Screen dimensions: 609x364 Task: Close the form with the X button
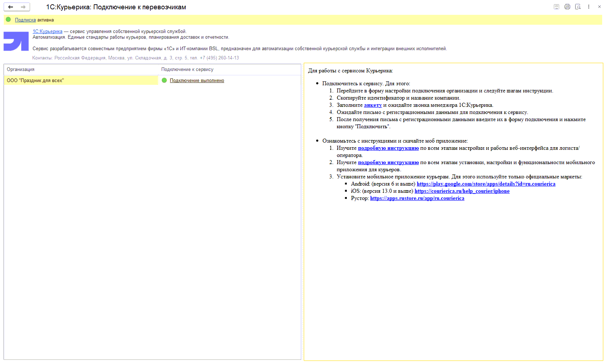pos(599,7)
